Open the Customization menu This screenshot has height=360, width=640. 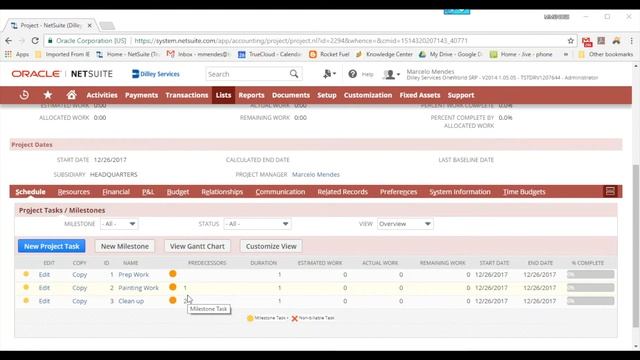[368, 95]
